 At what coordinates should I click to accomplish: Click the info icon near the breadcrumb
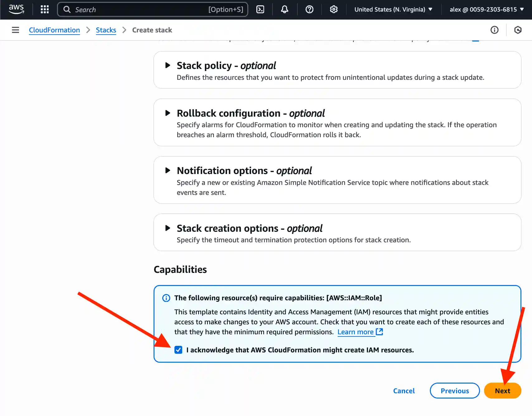494,30
